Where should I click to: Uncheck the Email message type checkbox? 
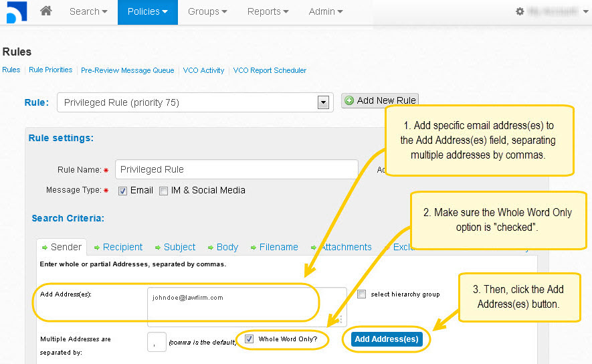(x=123, y=191)
